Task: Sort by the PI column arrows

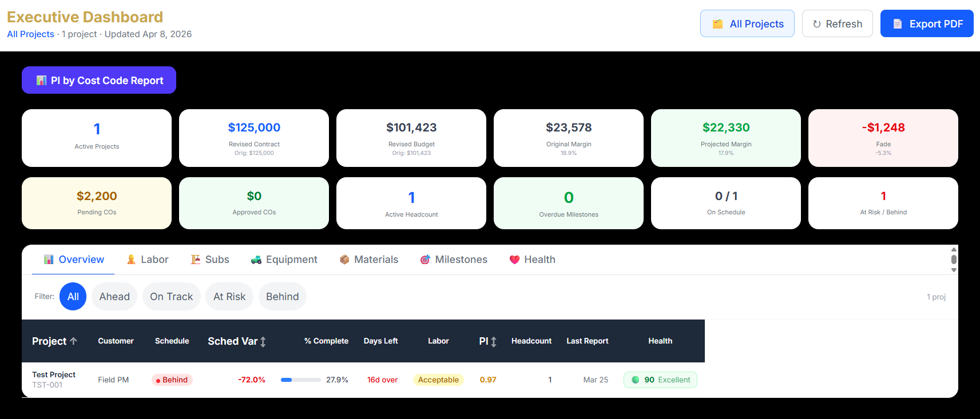Action: [x=494, y=342]
